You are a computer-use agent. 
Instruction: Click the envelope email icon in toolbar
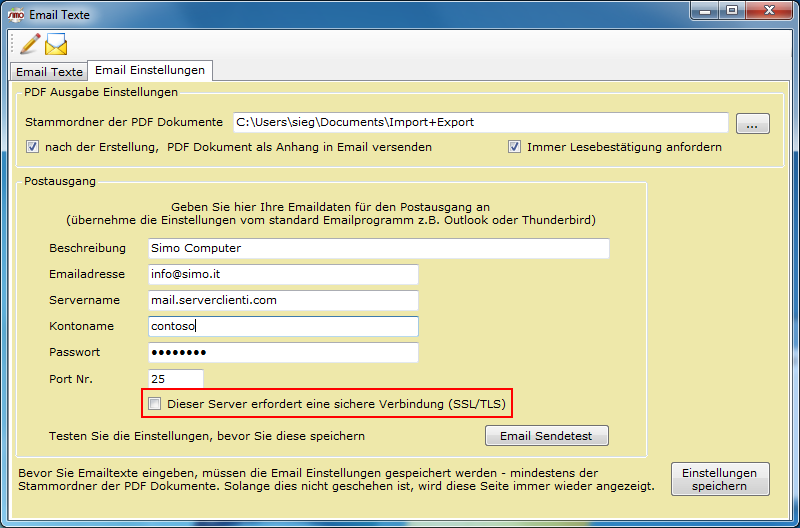[56, 44]
